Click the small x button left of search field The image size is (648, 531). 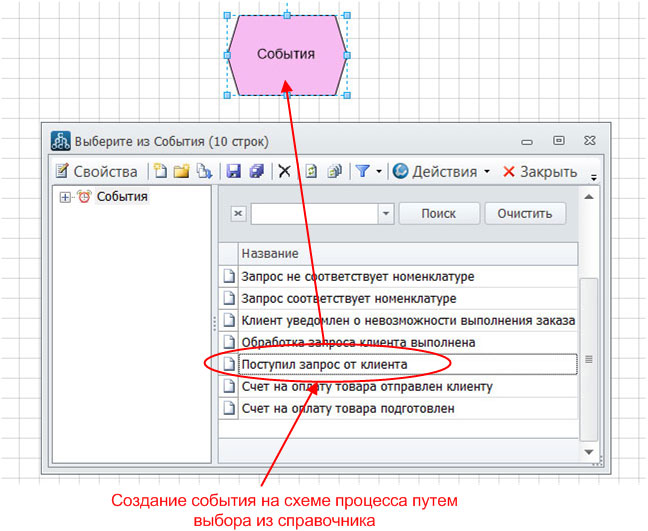click(238, 213)
